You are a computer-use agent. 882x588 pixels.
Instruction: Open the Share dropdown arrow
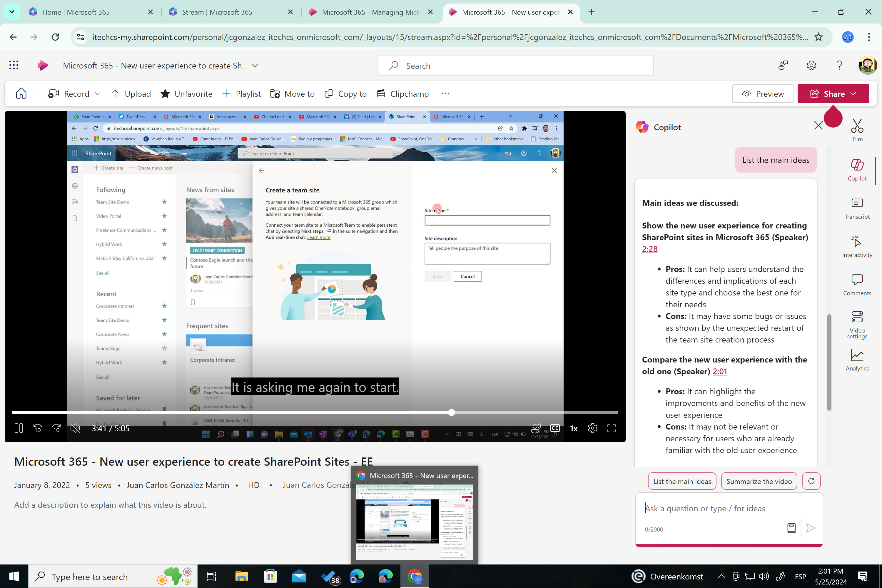pos(855,93)
